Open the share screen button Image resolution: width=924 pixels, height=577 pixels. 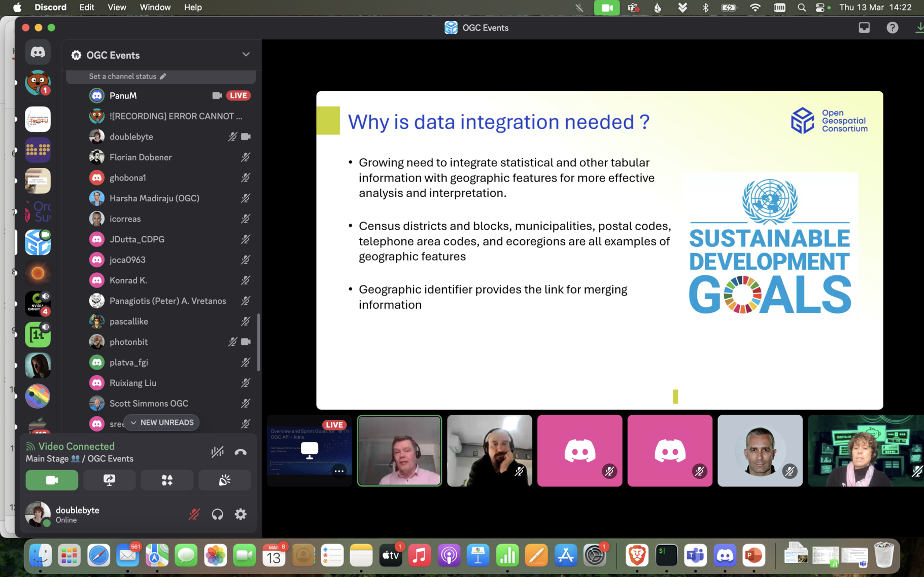tap(110, 480)
